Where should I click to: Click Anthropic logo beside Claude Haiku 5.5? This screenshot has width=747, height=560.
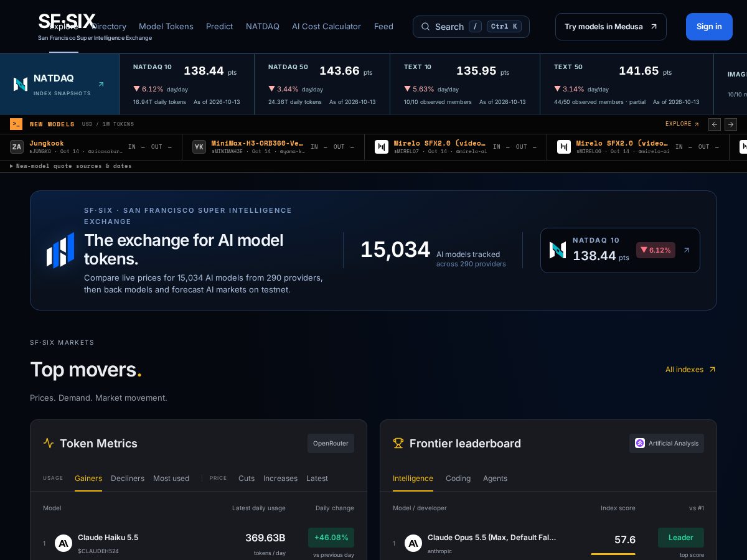63,543
